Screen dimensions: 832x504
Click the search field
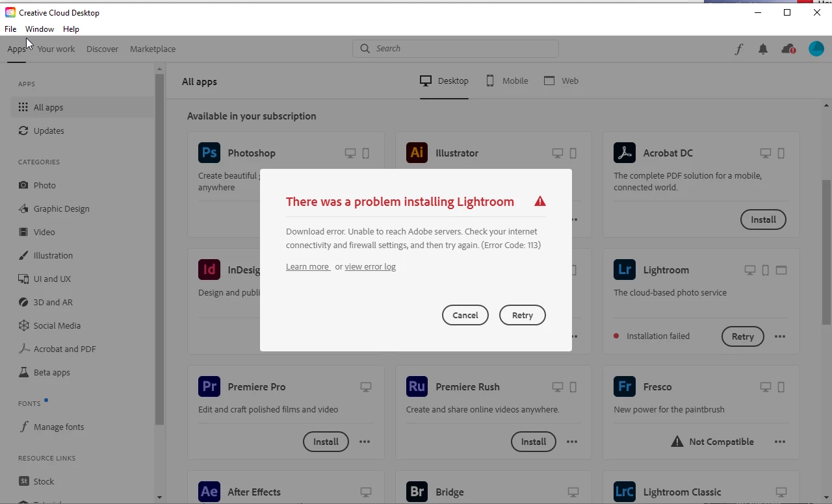pos(456,49)
